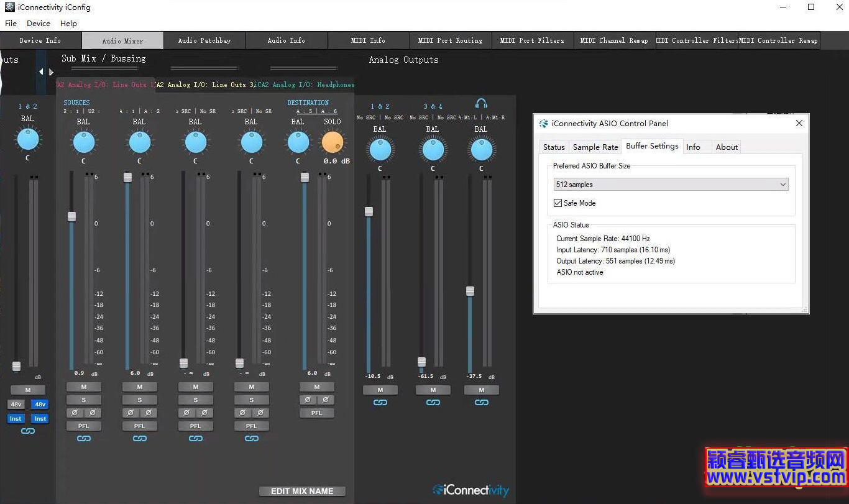The width and height of the screenshot is (849, 504).
Task: Solo the 2:1 | U2 source channel
Action: tap(84, 400)
